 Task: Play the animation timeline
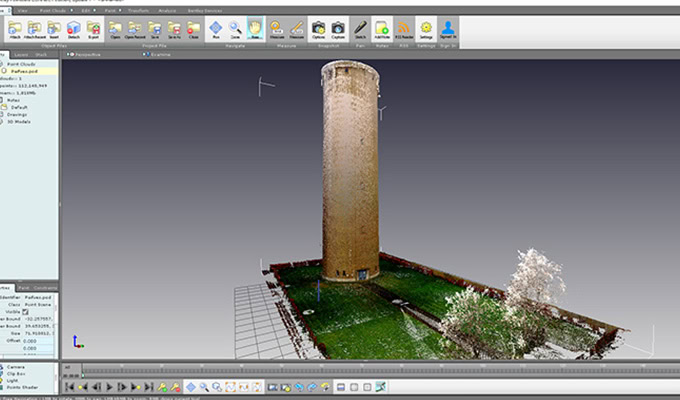[x=109, y=387]
